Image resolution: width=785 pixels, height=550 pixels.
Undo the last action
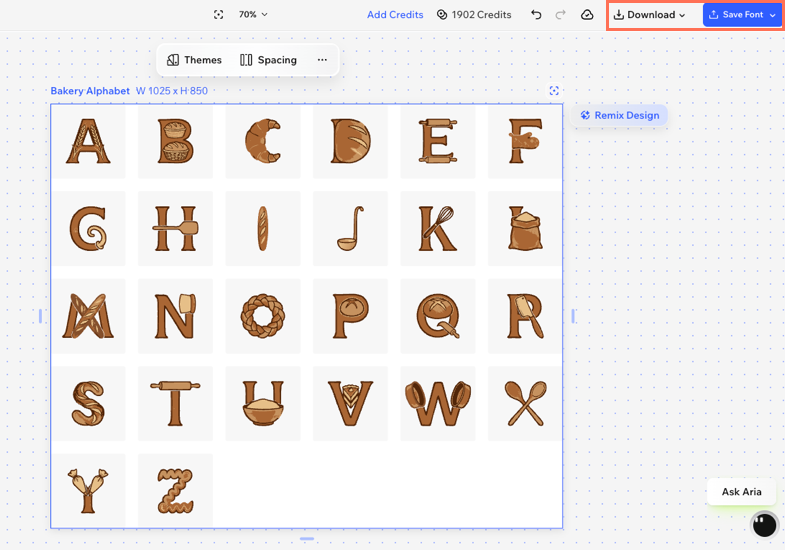click(536, 15)
